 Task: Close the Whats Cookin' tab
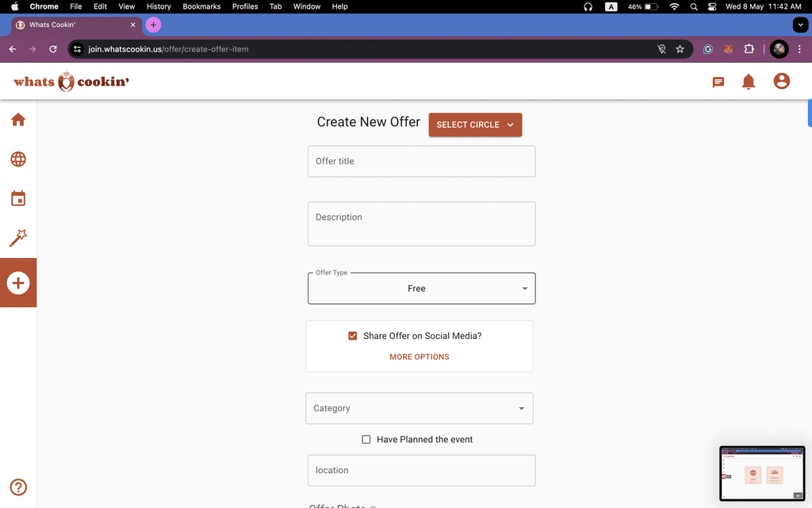point(133,25)
